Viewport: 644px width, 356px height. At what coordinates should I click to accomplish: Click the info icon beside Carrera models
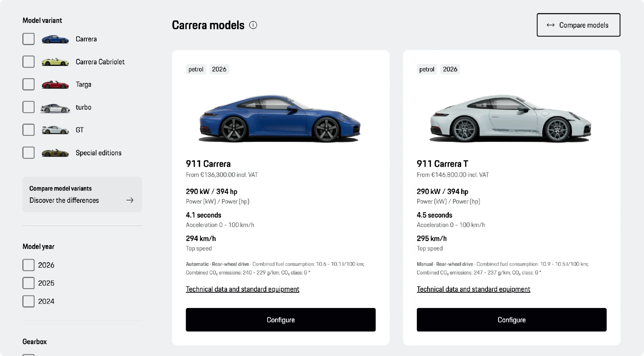(x=253, y=25)
